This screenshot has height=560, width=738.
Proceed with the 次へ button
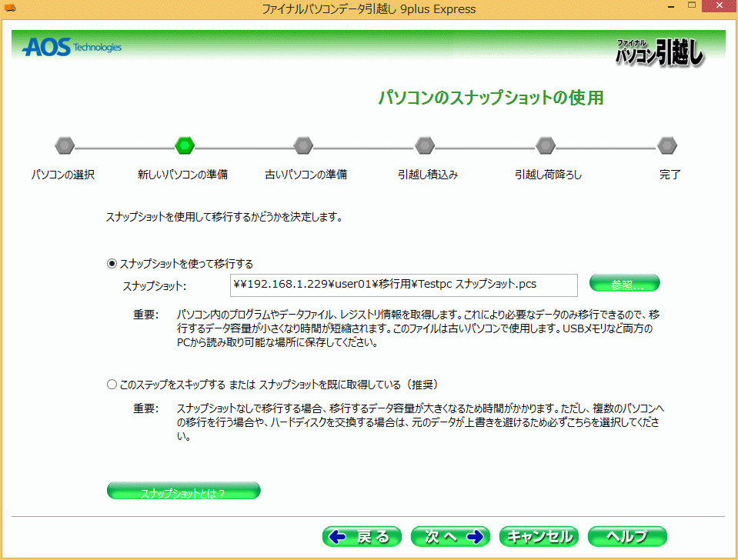pos(450,536)
